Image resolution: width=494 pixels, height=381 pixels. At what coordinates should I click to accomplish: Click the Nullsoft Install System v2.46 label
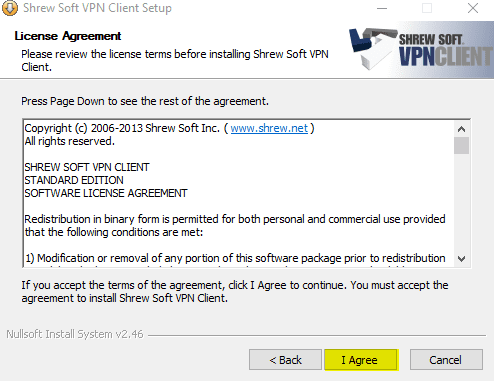75,334
